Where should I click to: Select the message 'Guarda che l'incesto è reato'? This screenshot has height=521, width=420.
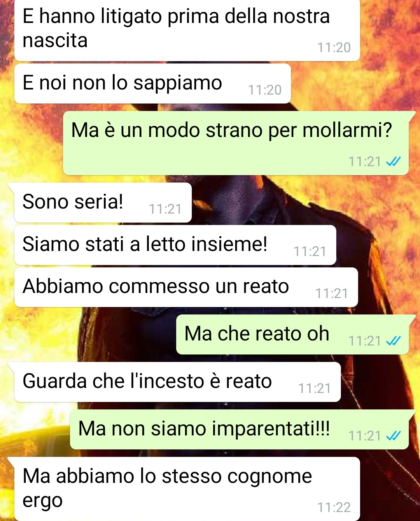(177, 382)
